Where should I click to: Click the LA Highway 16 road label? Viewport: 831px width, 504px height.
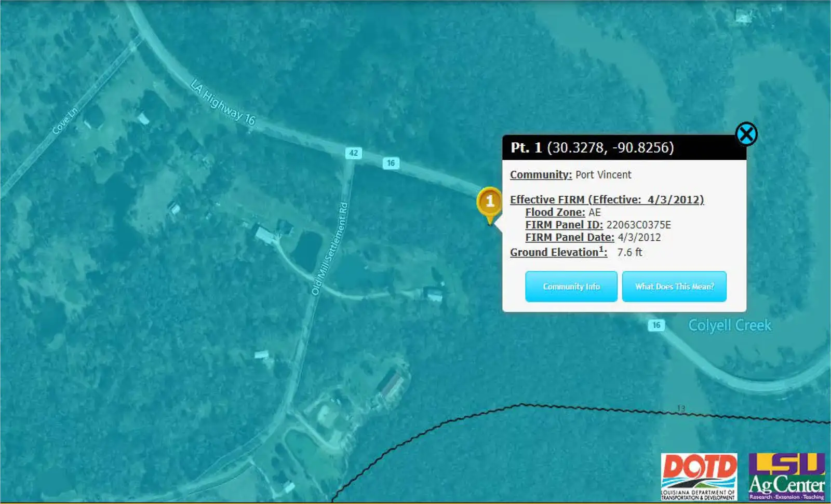pyautogui.click(x=223, y=102)
